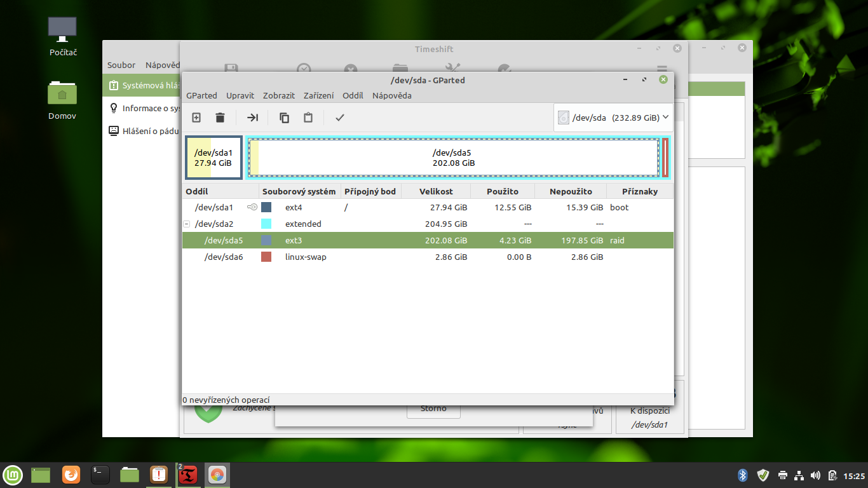
Task: Click the Storno button
Action: [x=433, y=409]
